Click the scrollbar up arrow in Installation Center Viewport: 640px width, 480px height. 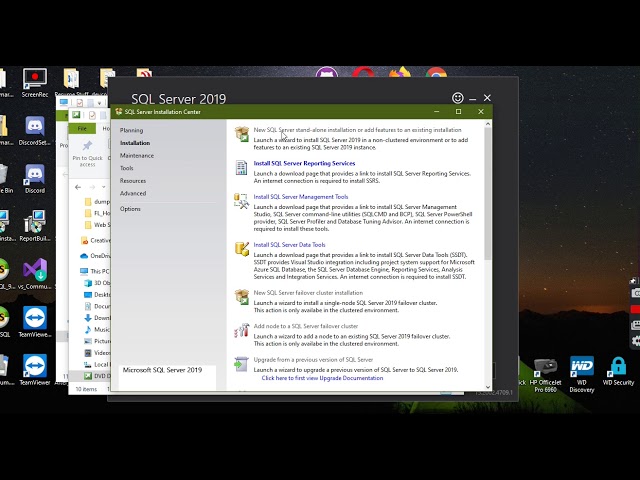[x=488, y=124]
